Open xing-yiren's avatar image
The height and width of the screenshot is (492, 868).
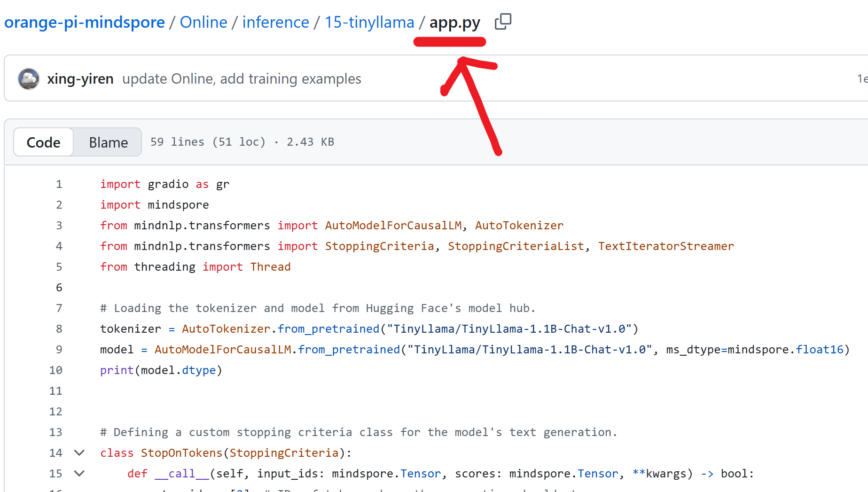[x=29, y=78]
